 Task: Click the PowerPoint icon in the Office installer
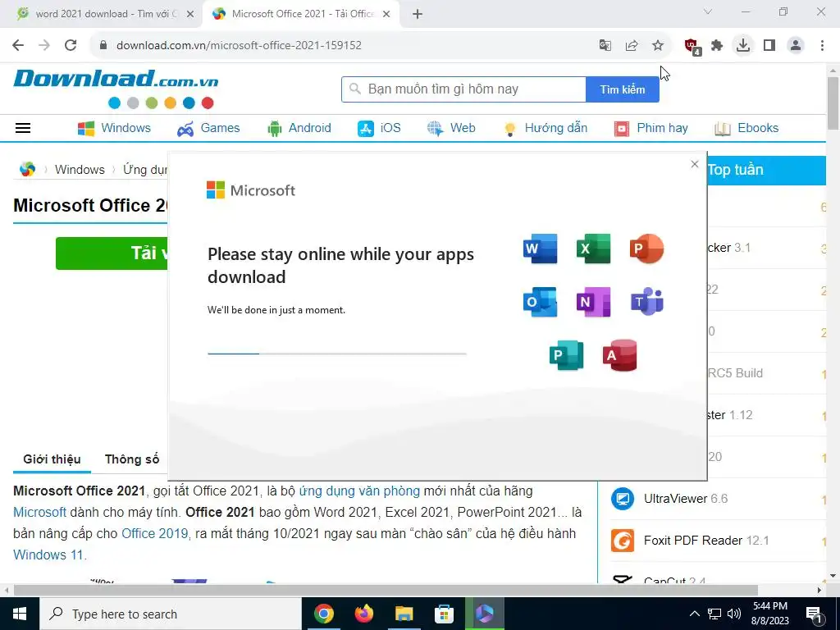[646, 249]
